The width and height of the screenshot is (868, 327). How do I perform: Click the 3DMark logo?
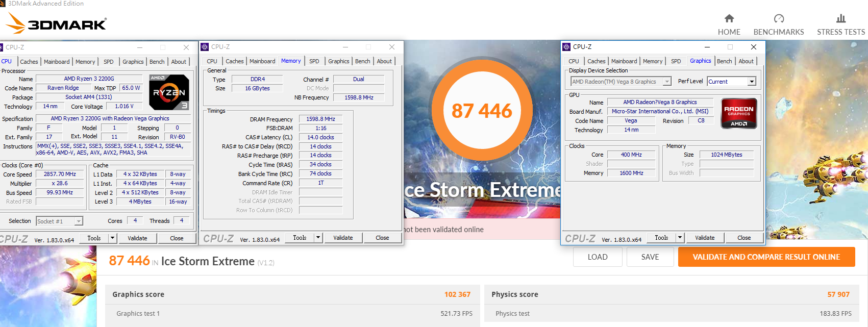[56, 23]
